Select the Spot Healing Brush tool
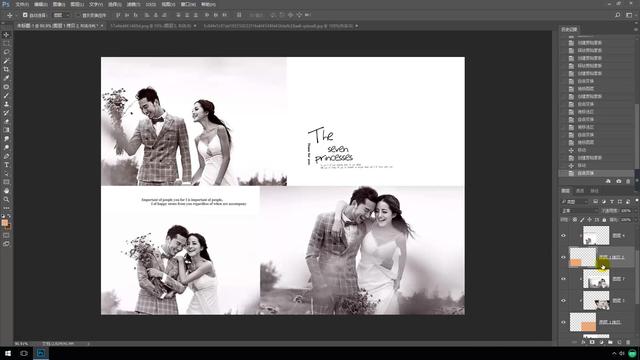This screenshot has width=640, height=360. [6, 87]
